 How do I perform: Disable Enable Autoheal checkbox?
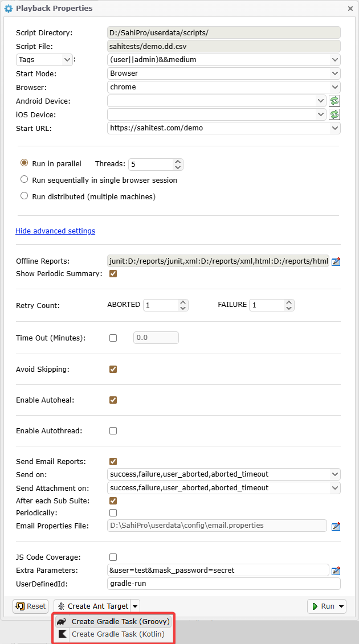click(x=113, y=400)
